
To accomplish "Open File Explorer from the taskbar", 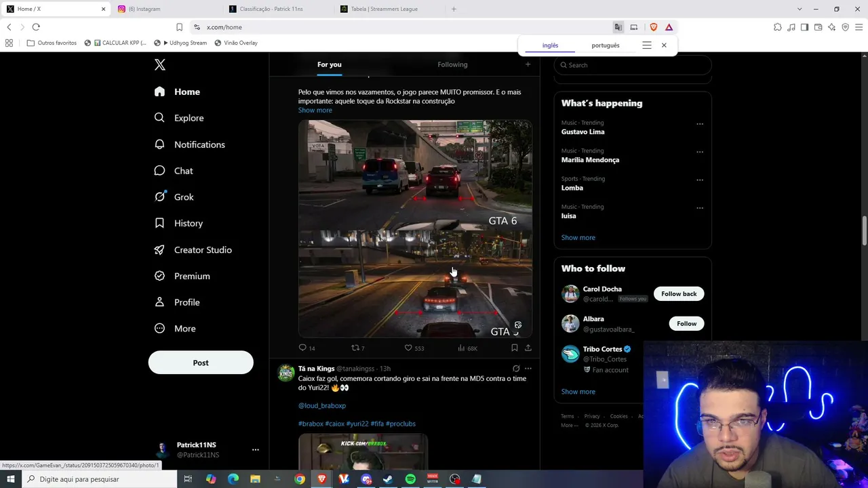I will 255,479.
